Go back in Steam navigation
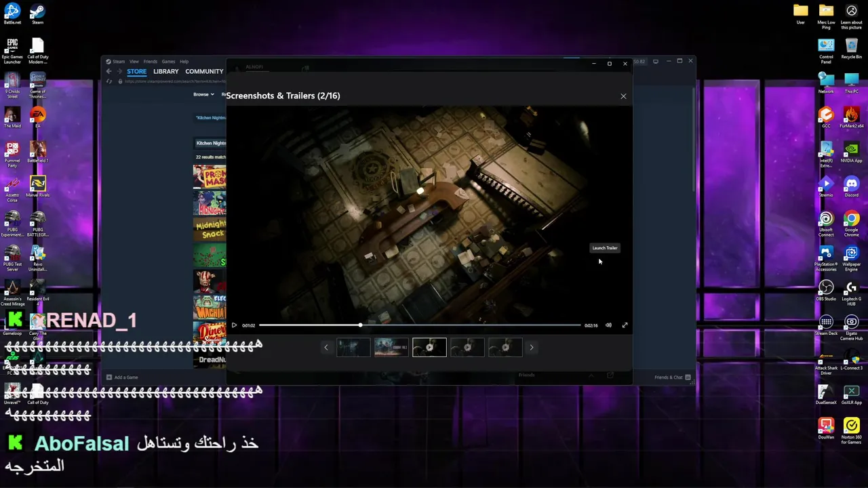This screenshot has height=488, width=868. 108,71
